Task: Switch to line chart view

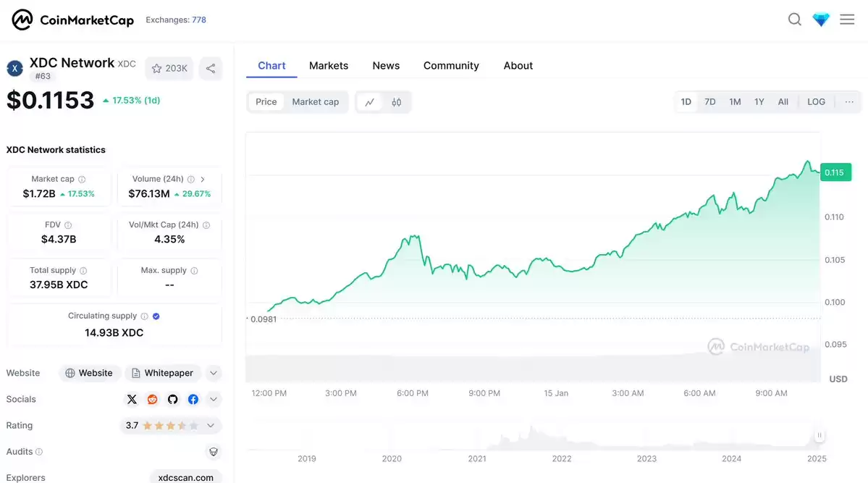Action: [370, 102]
